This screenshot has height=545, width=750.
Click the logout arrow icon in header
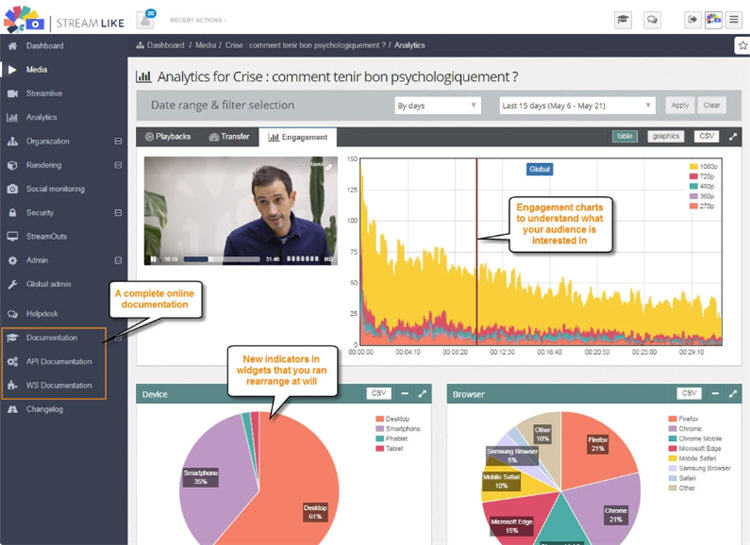coord(693,20)
